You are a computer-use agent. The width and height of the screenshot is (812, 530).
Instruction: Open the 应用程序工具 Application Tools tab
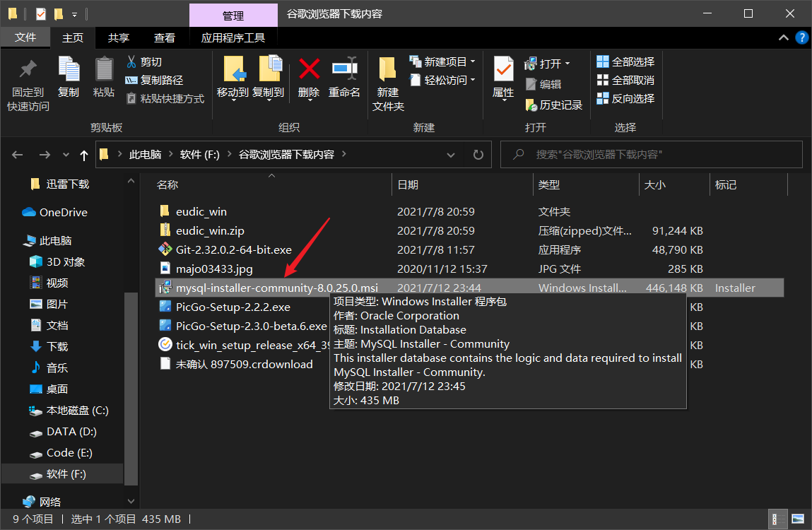point(233,38)
